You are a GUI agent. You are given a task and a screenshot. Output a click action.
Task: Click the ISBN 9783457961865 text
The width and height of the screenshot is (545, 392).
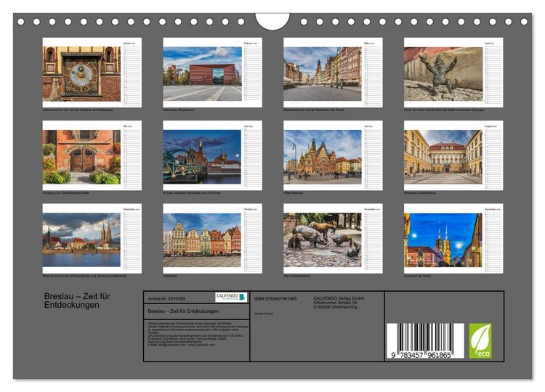pos(275,298)
